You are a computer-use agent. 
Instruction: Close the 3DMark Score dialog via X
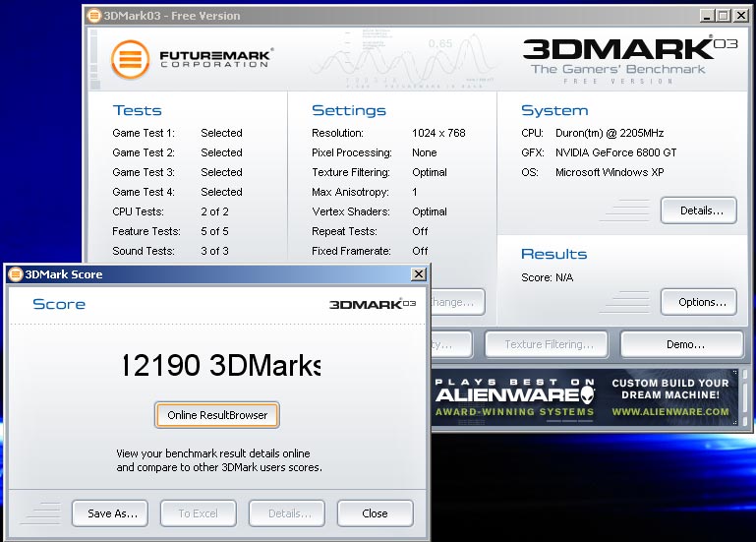[x=417, y=274]
